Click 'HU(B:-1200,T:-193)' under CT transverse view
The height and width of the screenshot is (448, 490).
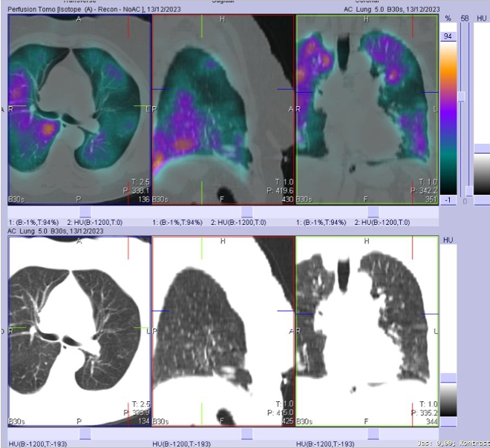point(38,444)
